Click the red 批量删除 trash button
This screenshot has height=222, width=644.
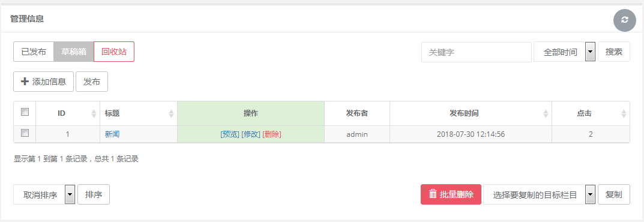[451, 194]
